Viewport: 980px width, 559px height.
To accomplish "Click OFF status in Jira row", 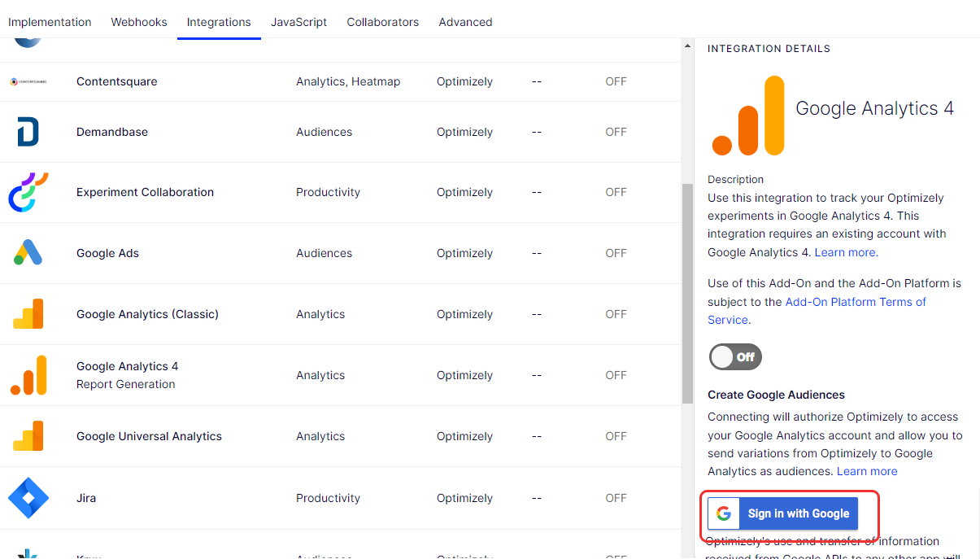I will pos(616,498).
